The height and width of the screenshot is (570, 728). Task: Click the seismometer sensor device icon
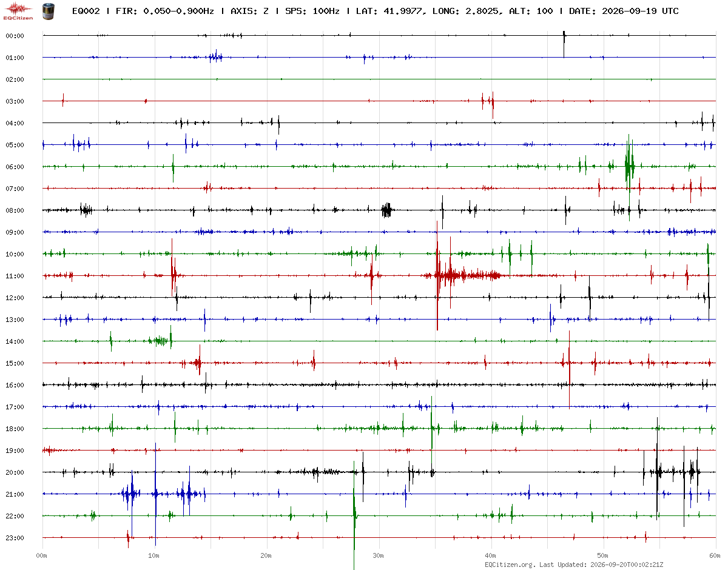coord(48,11)
